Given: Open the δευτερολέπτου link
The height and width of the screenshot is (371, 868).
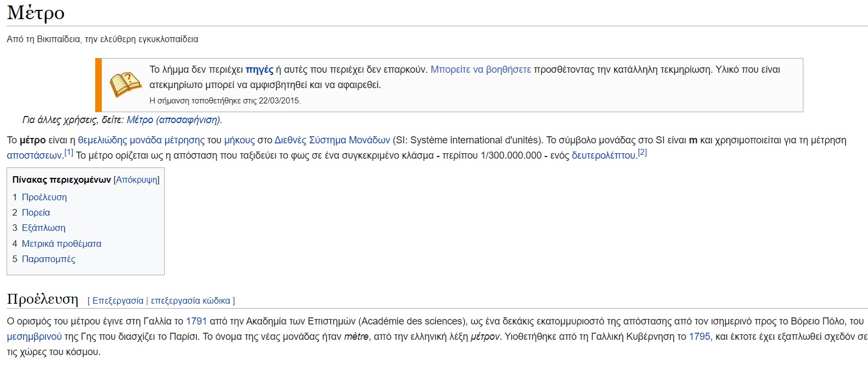Looking at the screenshot, I should tap(604, 155).
